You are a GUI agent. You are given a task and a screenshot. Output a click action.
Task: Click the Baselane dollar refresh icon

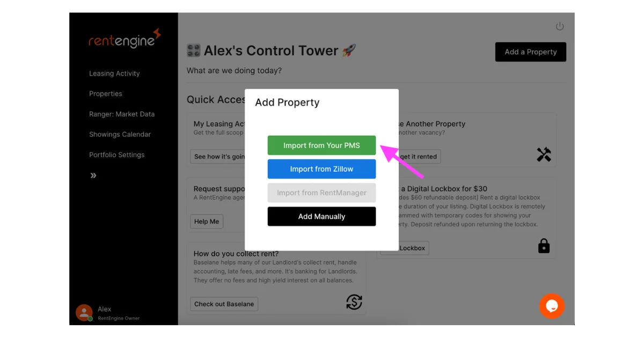coord(354,302)
